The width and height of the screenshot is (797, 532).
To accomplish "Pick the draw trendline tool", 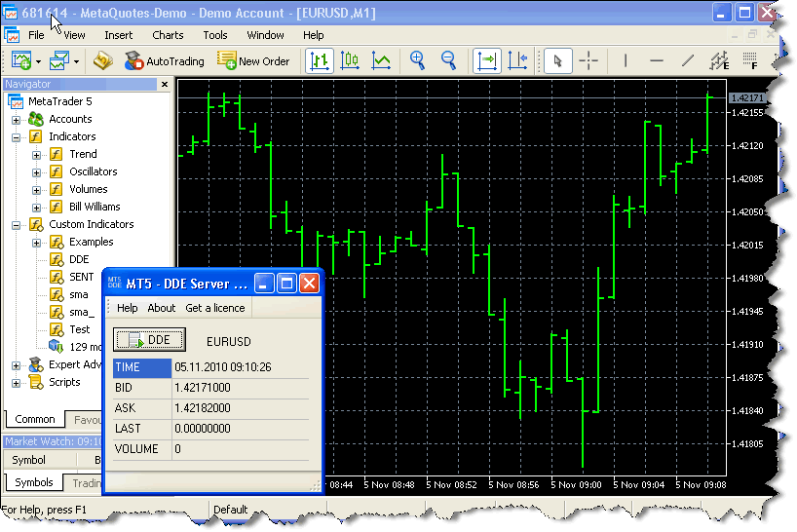I will tap(688, 61).
